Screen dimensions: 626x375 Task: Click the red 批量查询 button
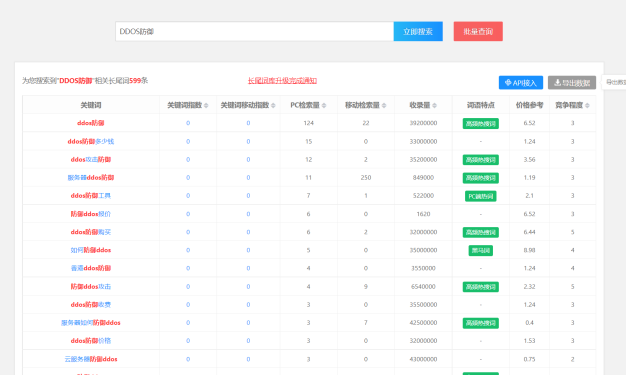point(478,32)
